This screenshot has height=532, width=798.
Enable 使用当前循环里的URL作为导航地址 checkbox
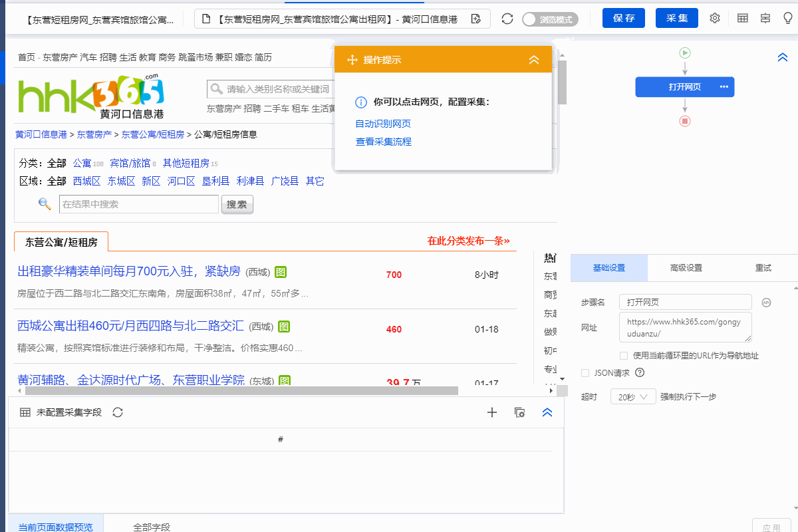(624, 356)
